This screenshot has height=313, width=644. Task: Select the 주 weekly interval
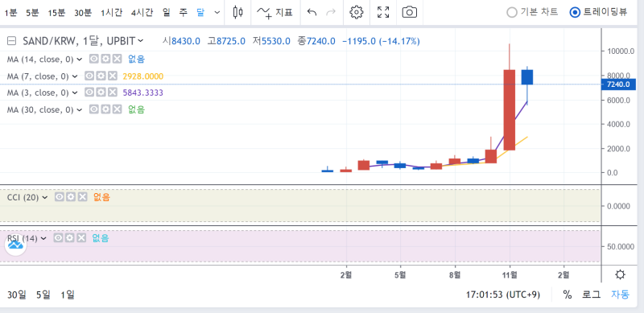pos(184,13)
